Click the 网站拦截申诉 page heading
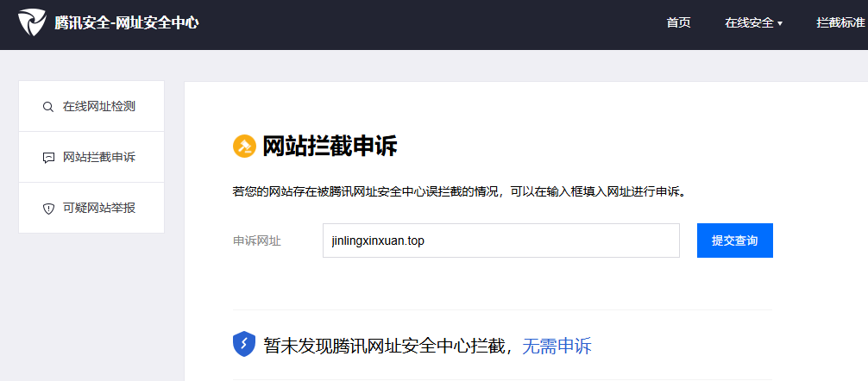The height and width of the screenshot is (381, 868). point(330,147)
